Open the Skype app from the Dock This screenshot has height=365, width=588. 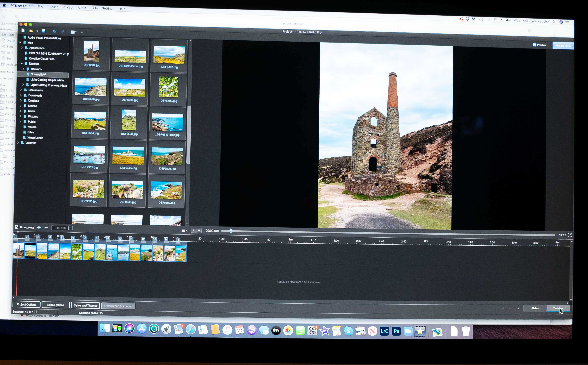coord(348,331)
